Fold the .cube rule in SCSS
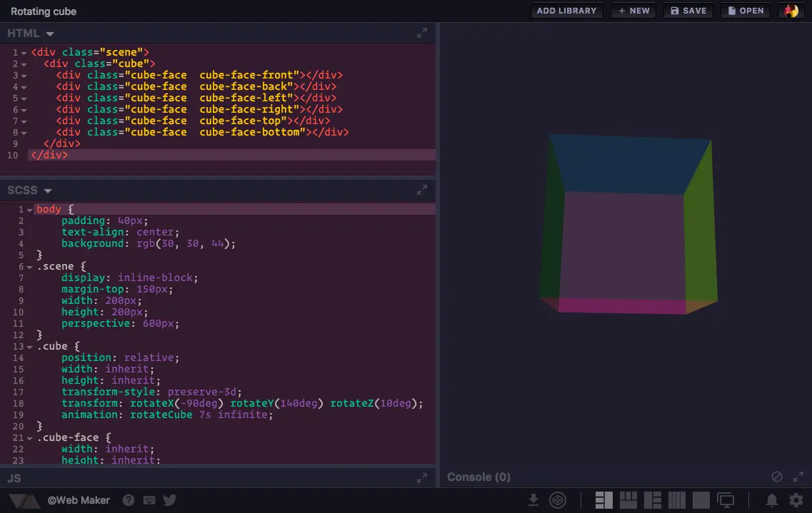The height and width of the screenshot is (513, 812). [x=29, y=347]
